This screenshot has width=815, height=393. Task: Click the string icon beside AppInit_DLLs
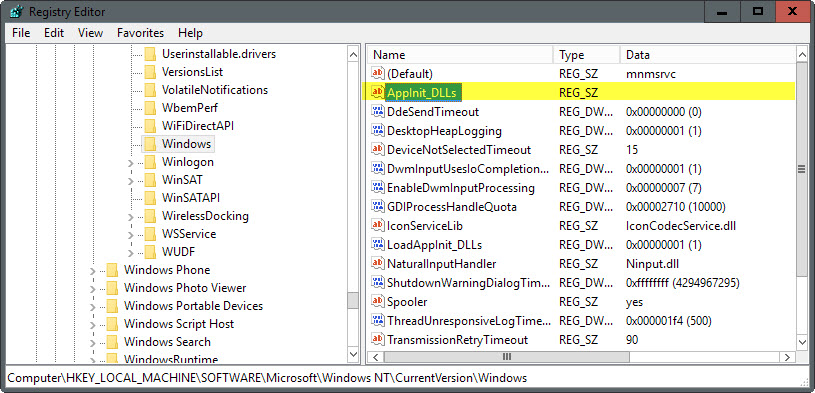pos(377,93)
